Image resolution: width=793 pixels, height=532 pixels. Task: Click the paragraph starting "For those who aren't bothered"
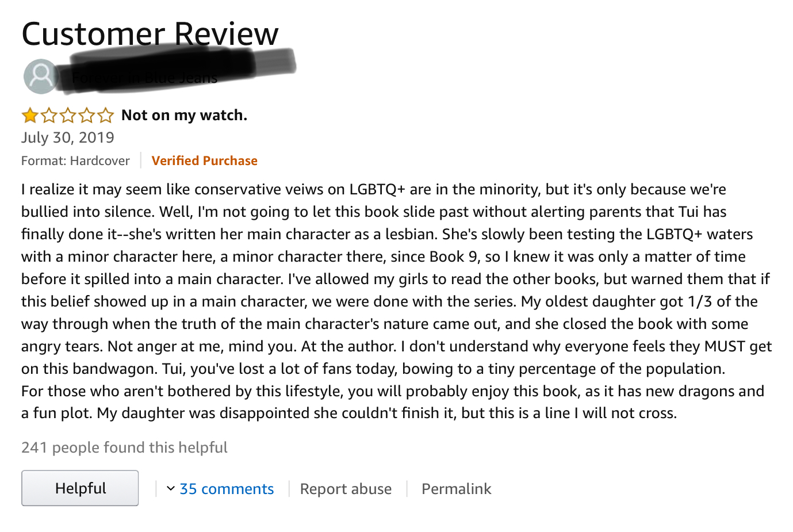392,402
